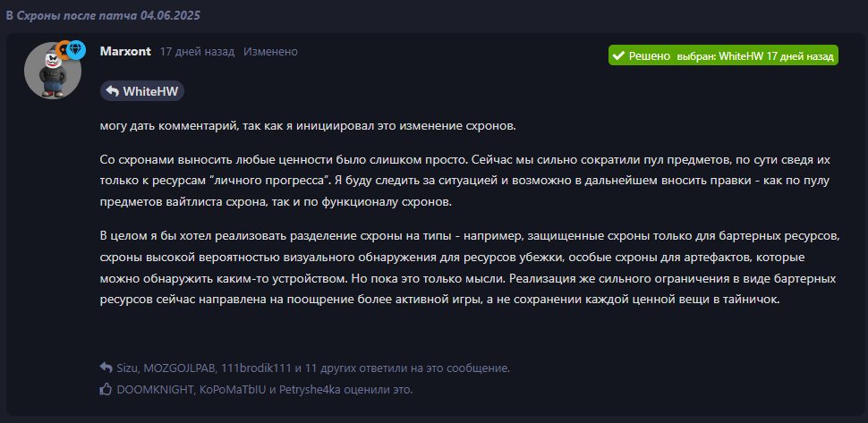Click the green Решено solved badge text
The width and height of the screenshot is (868, 423).
click(x=650, y=55)
